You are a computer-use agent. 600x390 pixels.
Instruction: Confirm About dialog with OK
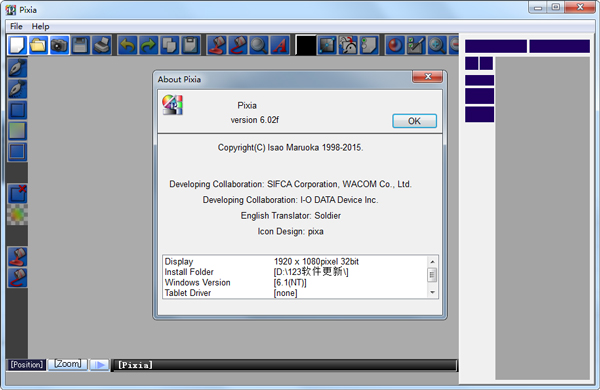(x=414, y=121)
